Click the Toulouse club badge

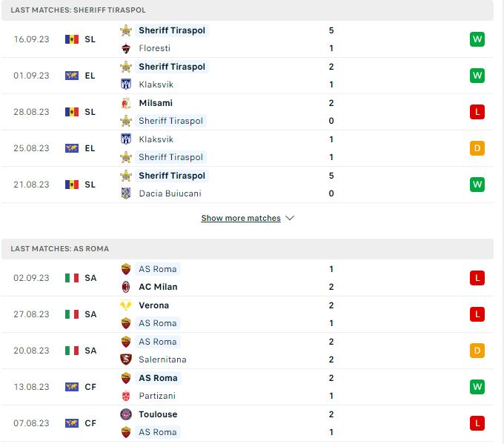[126, 414]
